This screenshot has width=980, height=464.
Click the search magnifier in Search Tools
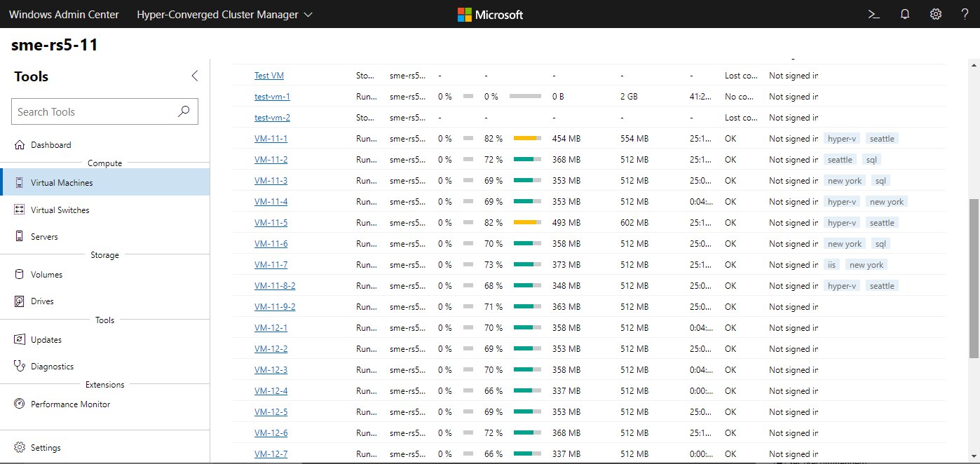184,111
